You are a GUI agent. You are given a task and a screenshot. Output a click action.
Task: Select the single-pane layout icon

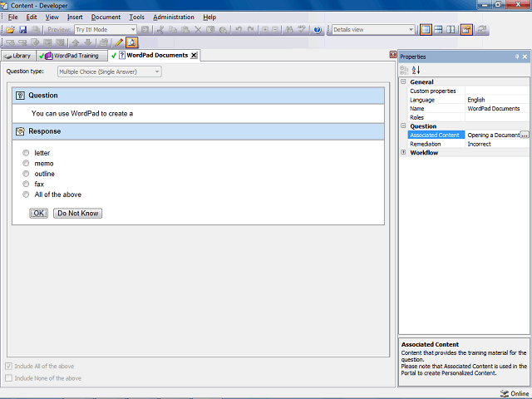[426, 30]
